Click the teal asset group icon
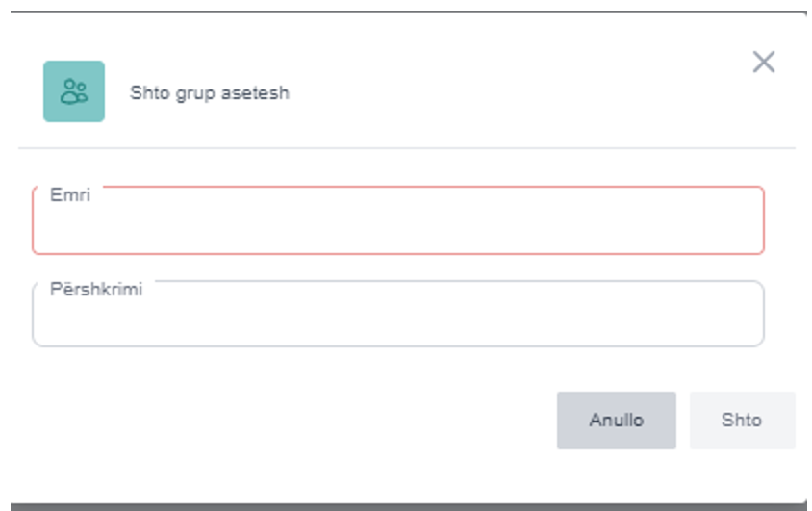812x511 pixels. [74, 91]
